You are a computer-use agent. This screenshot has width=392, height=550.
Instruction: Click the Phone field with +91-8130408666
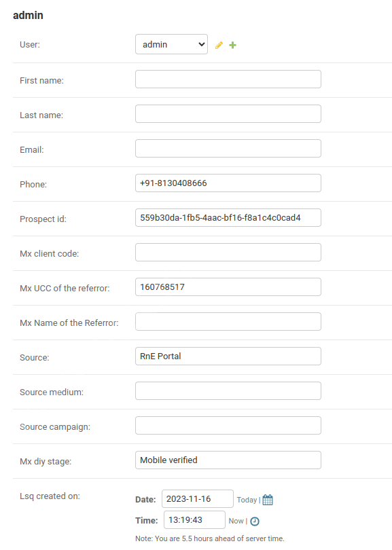(x=228, y=183)
